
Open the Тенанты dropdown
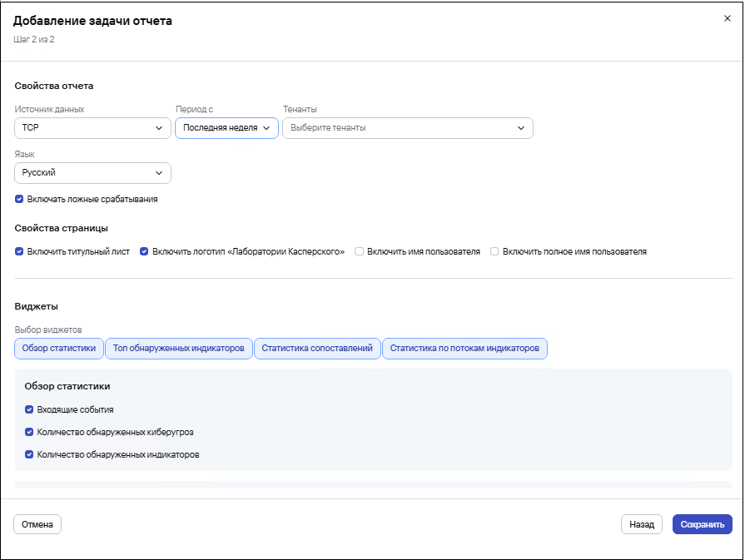408,128
